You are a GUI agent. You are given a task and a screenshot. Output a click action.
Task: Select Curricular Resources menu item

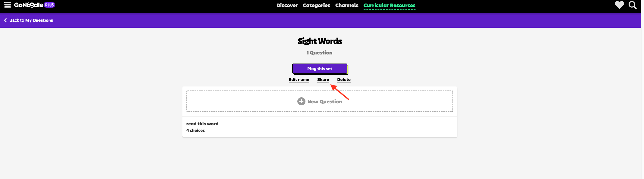point(389,6)
